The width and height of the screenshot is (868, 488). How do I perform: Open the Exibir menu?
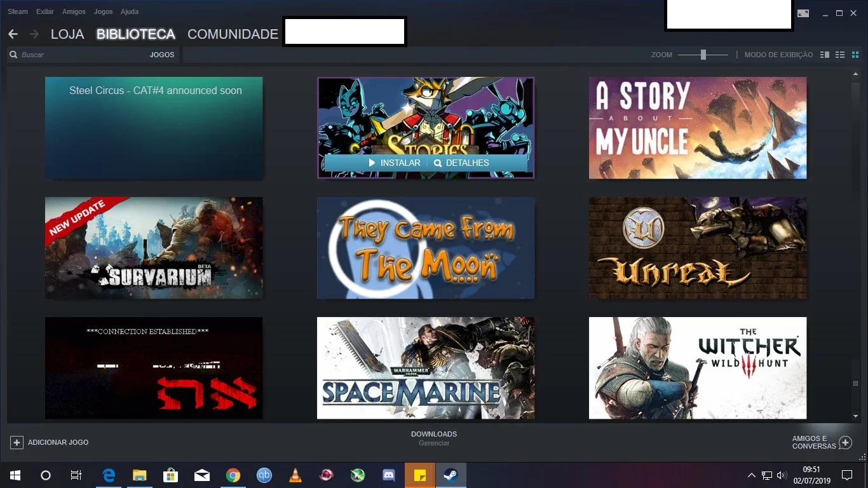pyautogui.click(x=45, y=11)
